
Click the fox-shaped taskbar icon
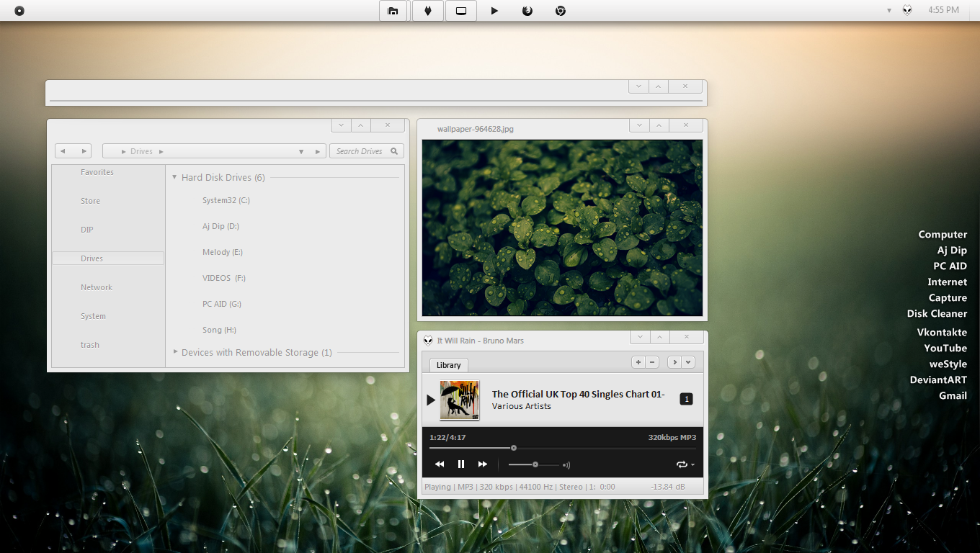click(428, 11)
